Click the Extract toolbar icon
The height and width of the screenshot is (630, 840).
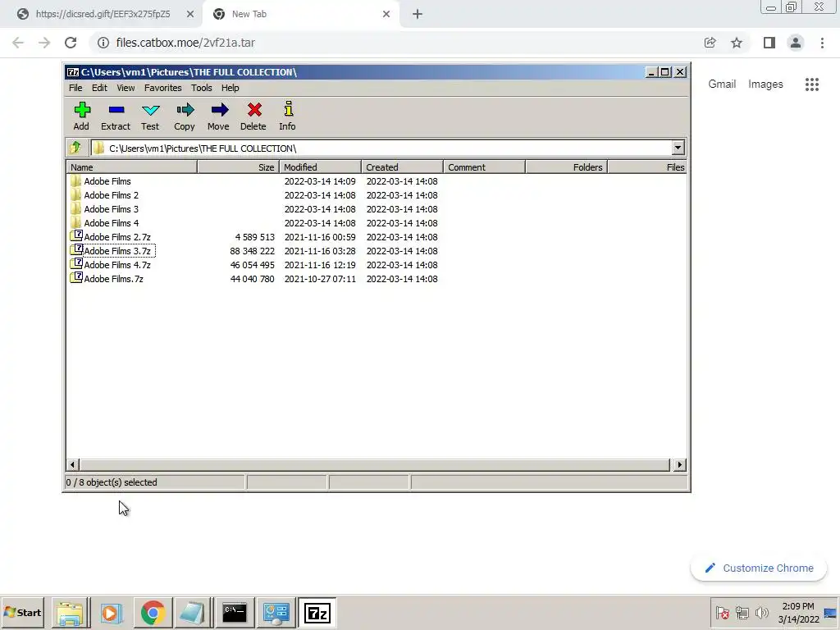[x=116, y=116]
